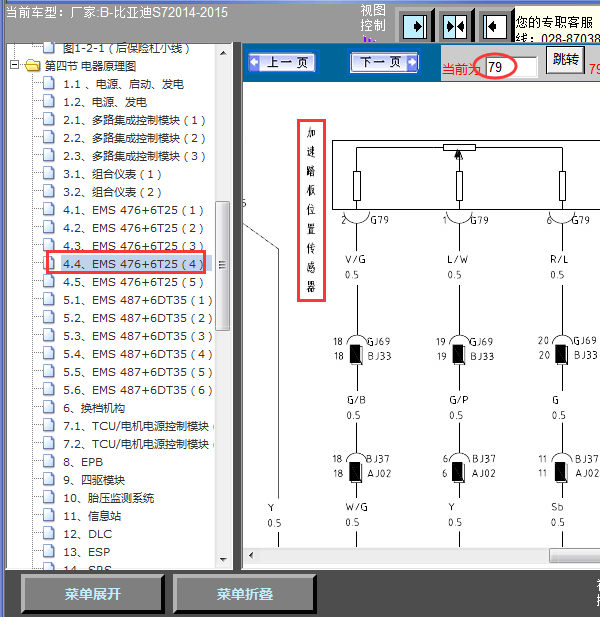Open 5.5、EMS 487+6DT35（5）

(x=138, y=372)
